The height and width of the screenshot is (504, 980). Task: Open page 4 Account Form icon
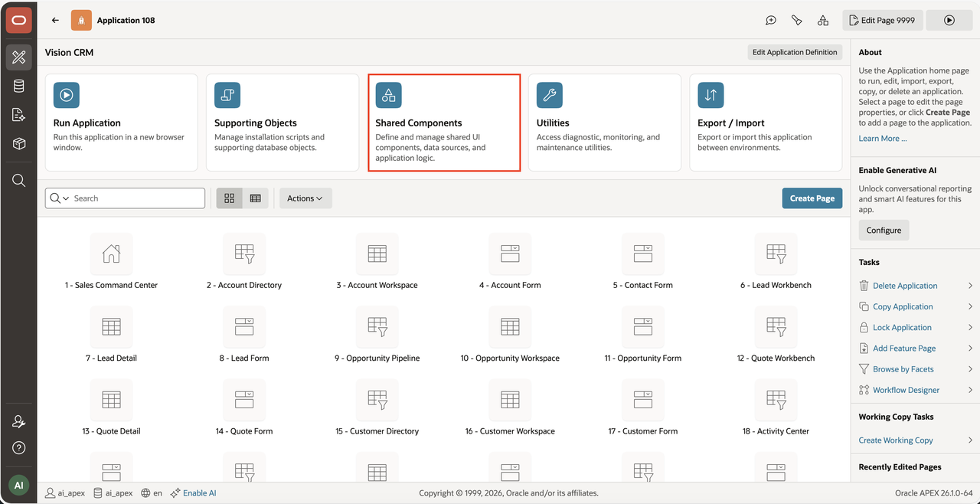[510, 254]
